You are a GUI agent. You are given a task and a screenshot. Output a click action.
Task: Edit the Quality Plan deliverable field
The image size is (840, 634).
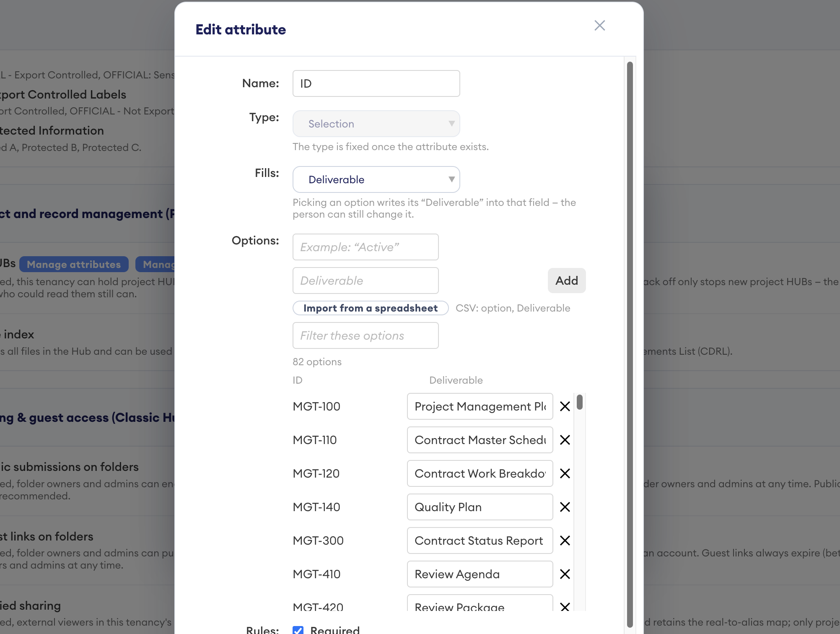(480, 507)
